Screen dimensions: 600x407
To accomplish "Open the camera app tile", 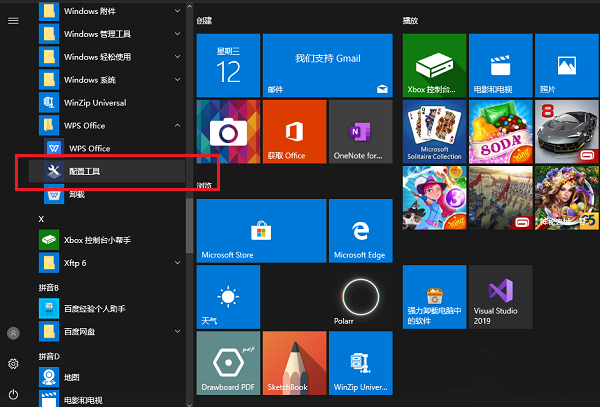I will 228,131.
